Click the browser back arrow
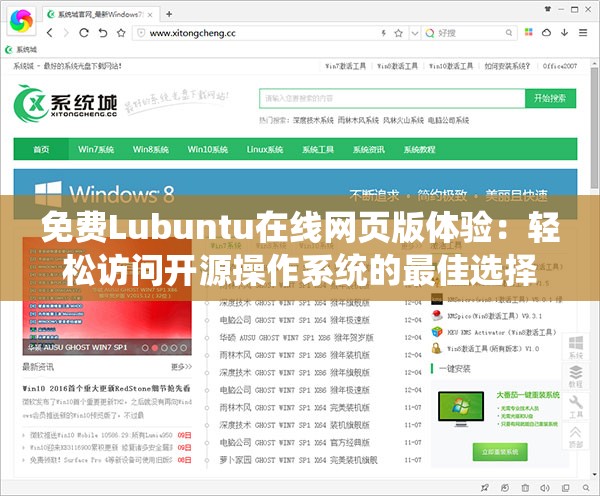Viewport: 600px width, 496px height. point(50,33)
